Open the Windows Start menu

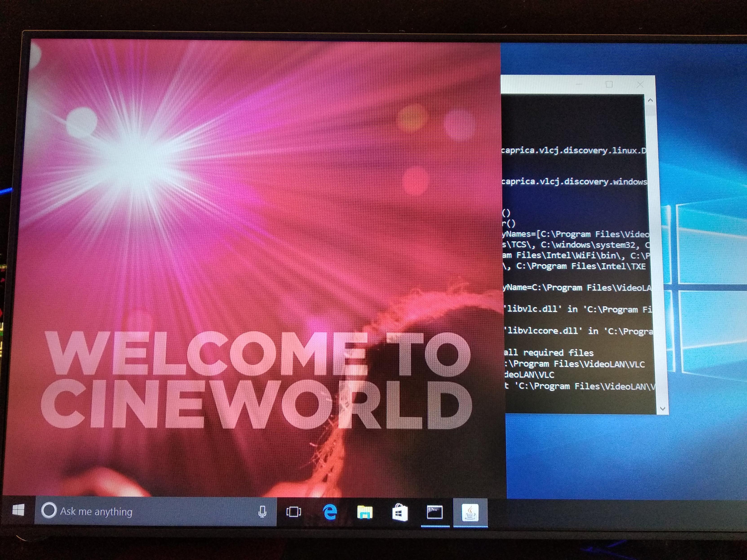click(18, 510)
